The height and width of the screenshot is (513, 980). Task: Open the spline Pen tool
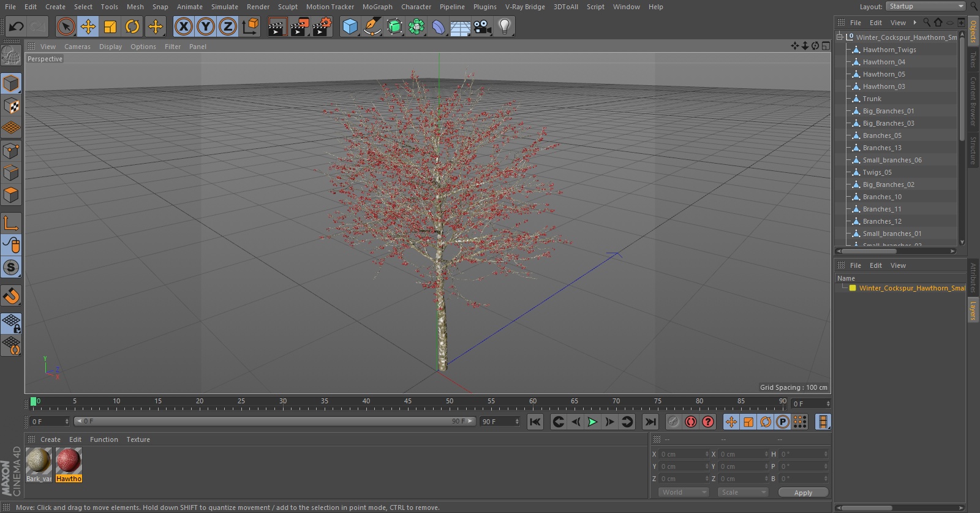372,26
